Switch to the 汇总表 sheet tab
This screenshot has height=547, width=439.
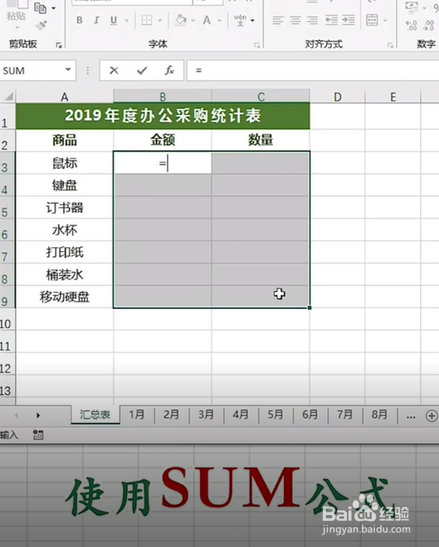[x=95, y=414]
